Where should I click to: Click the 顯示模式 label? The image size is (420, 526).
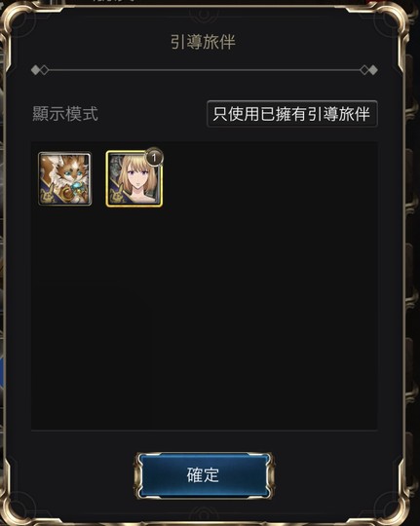click(x=65, y=114)
